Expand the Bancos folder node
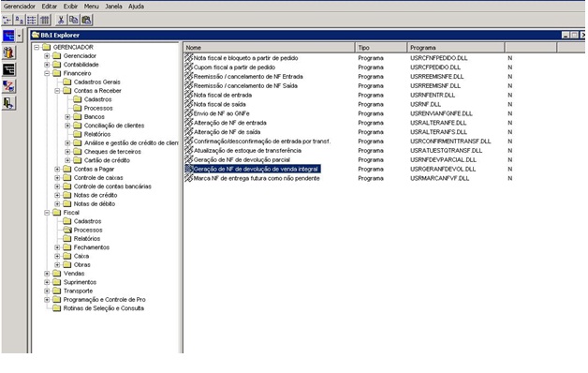588x373 pixels. (67, 117)
